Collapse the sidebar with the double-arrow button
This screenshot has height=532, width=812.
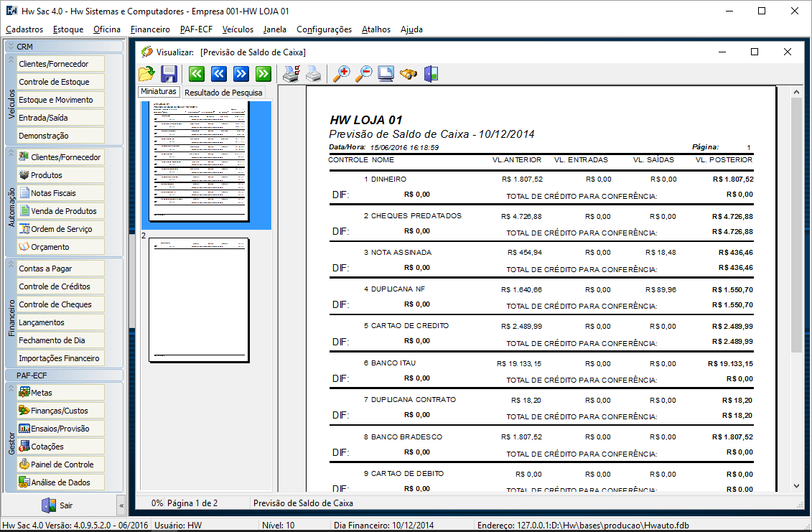pos(121,505)
